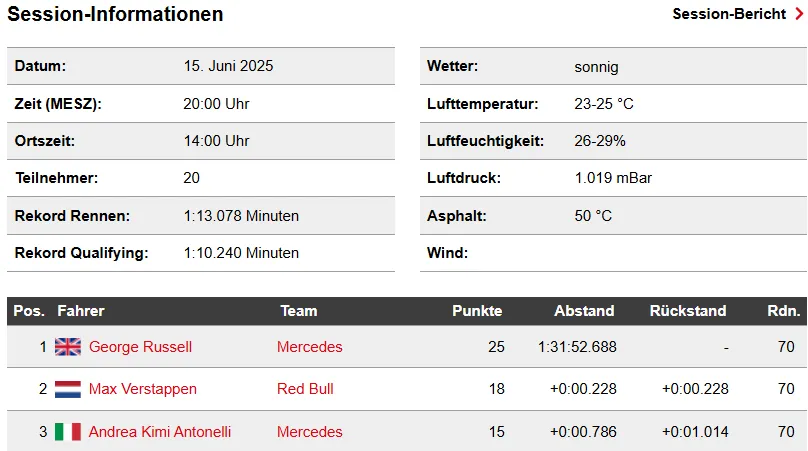Image resolution: width=808 pixels, height=451 pixels.
Task: Go to Andrea Kimi Antonelli's profile
Action: click(x=160, y=431)
